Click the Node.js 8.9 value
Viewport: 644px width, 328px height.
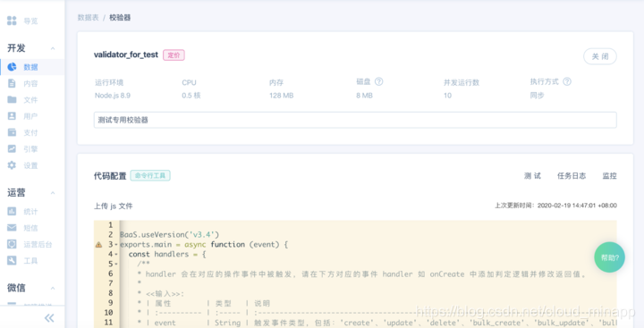[113, 96]
